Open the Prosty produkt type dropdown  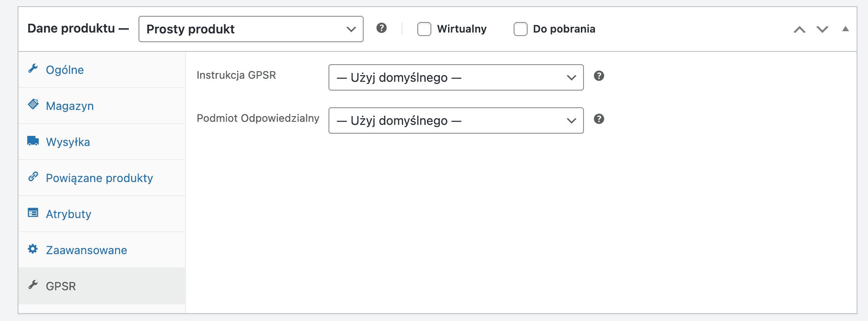point(251,29)
